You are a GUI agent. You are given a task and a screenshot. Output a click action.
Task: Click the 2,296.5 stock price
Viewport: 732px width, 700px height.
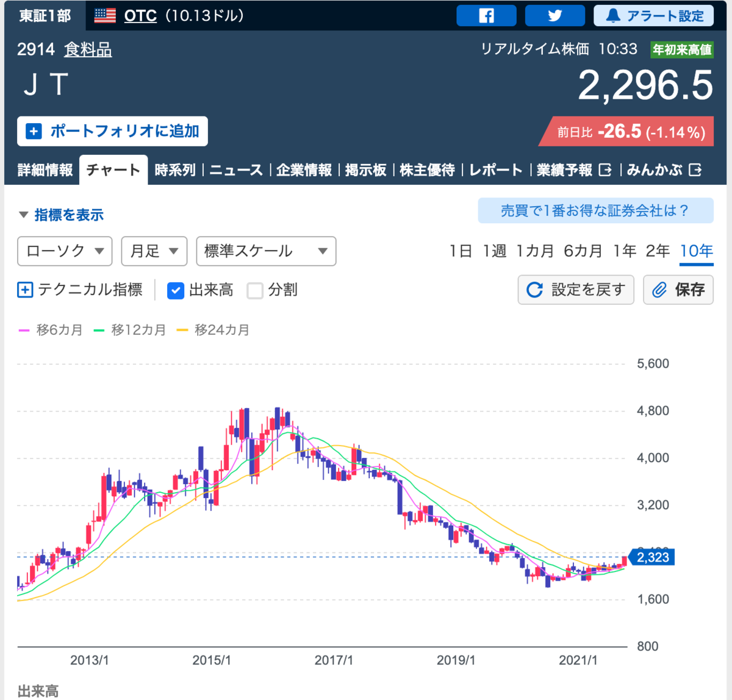645,85
